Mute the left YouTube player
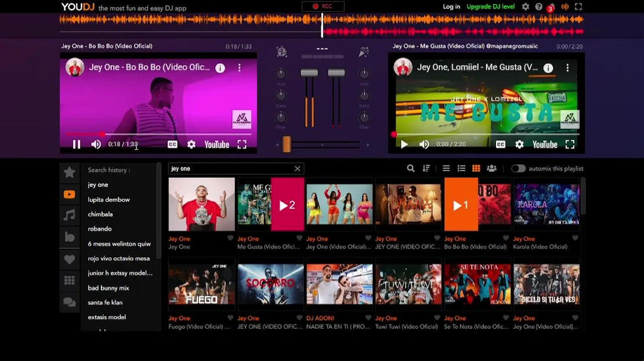This screenshot has height=361, width=644. 96,144
